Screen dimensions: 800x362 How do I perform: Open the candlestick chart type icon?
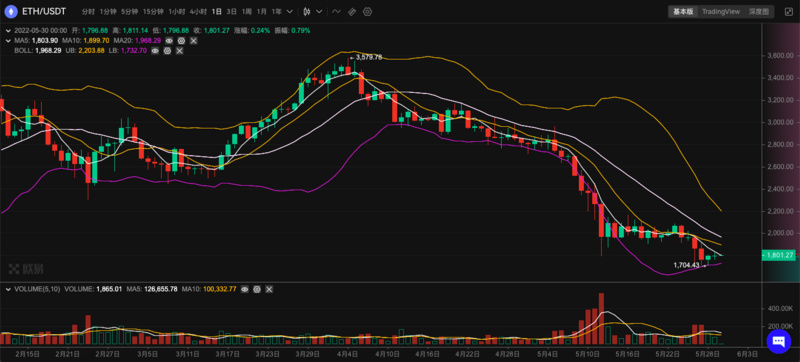pos(307,11)
